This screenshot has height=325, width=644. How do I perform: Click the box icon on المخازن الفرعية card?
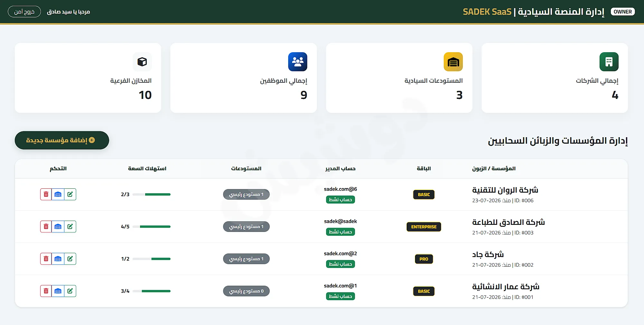(x=142, y=62)
